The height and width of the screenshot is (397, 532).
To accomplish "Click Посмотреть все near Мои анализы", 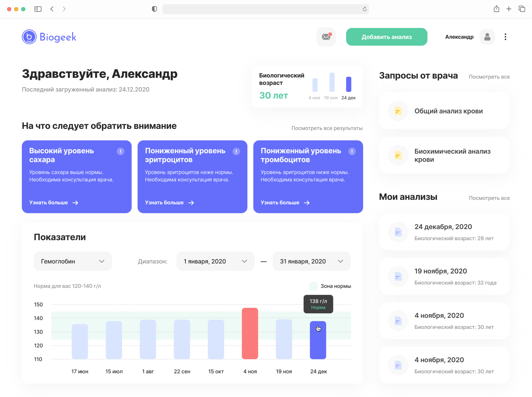I will click(489, 198).
